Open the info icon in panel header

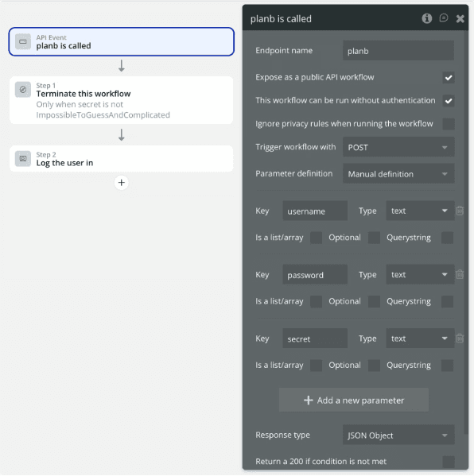pos(426,18)
